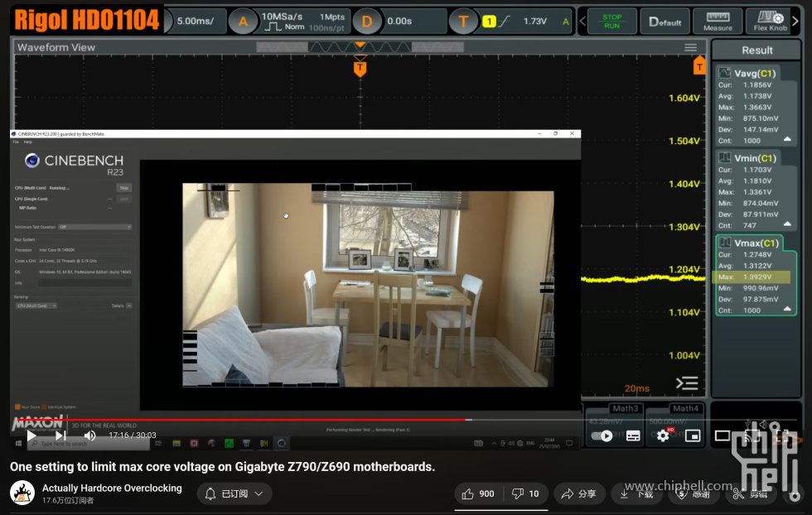Tap the orange T trigger button

click(463, 22)
